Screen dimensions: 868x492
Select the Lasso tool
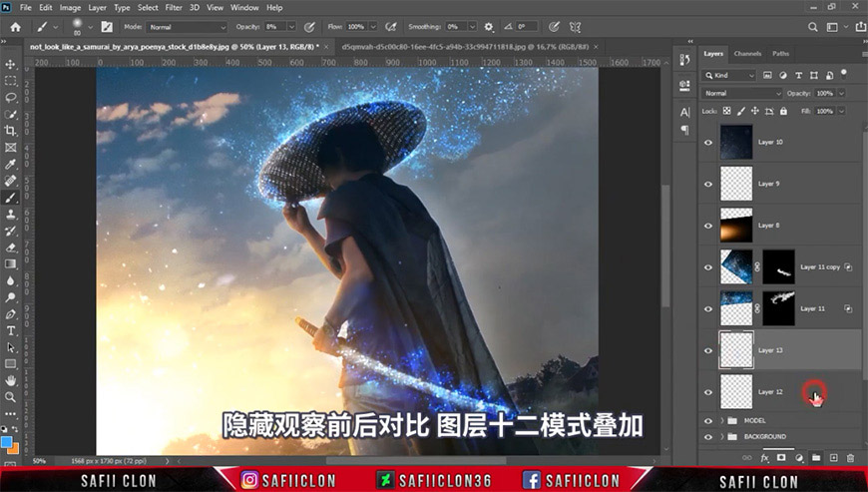click(x=10, y=98)
